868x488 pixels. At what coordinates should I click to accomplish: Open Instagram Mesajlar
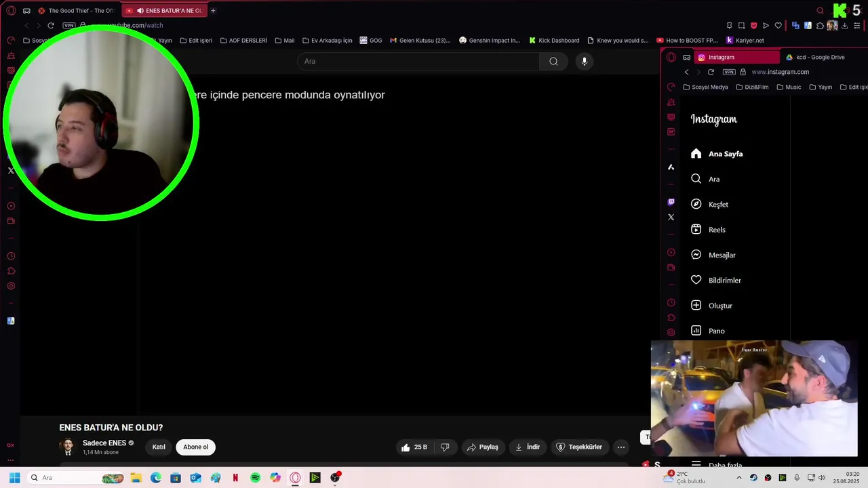point(713,255)
